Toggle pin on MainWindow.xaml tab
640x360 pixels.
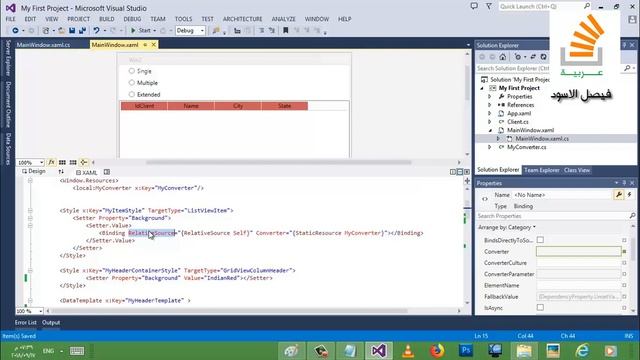coord(145,45)
